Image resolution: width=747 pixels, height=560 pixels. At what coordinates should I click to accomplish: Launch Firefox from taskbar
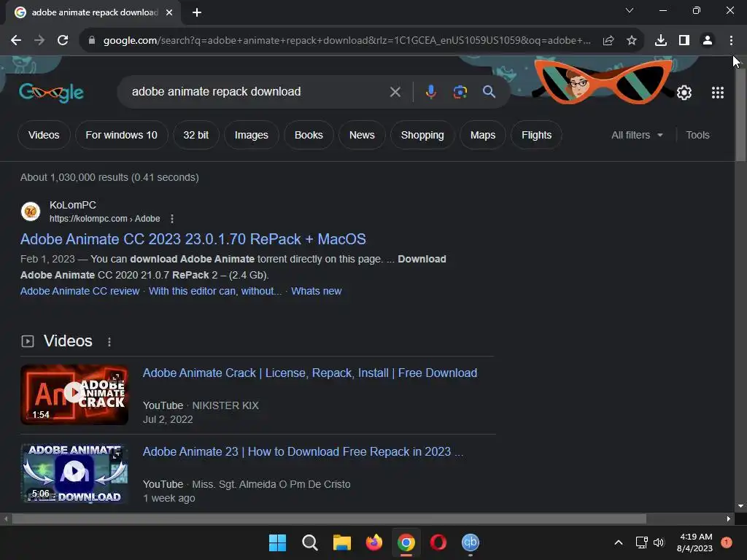374,542
